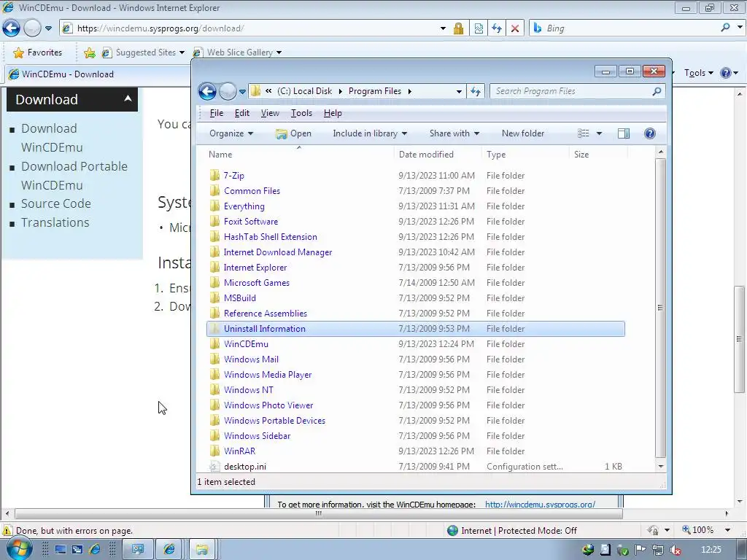Click the Internet Explorer back button
This screenshot has width=747, height=560.
pyautogui.click(x=12, y=28)
